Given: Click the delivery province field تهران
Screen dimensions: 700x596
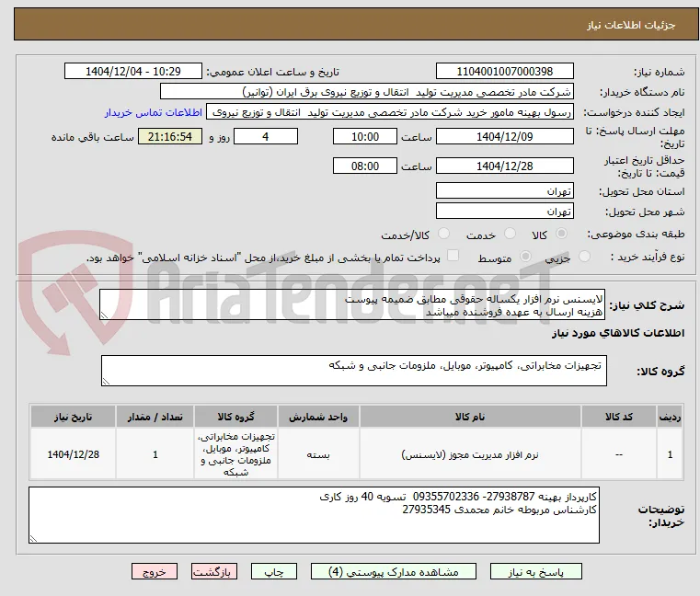Looking at the screenshot, I should pyautogui.click(x=505, y=191).
